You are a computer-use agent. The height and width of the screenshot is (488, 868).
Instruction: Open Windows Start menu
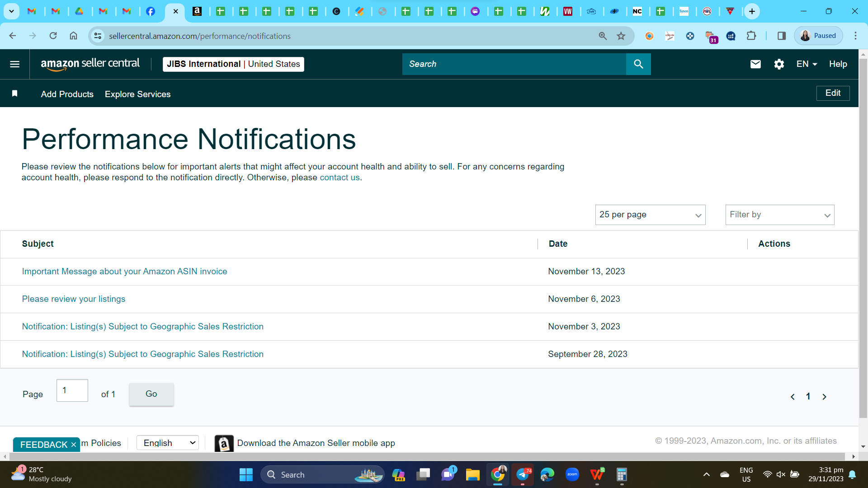coord(246,475)
